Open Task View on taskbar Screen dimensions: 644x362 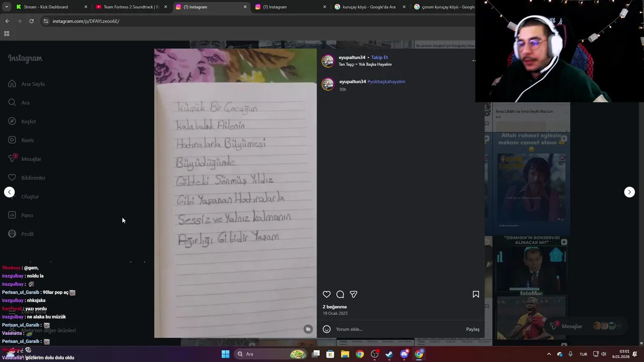[315, 354]
